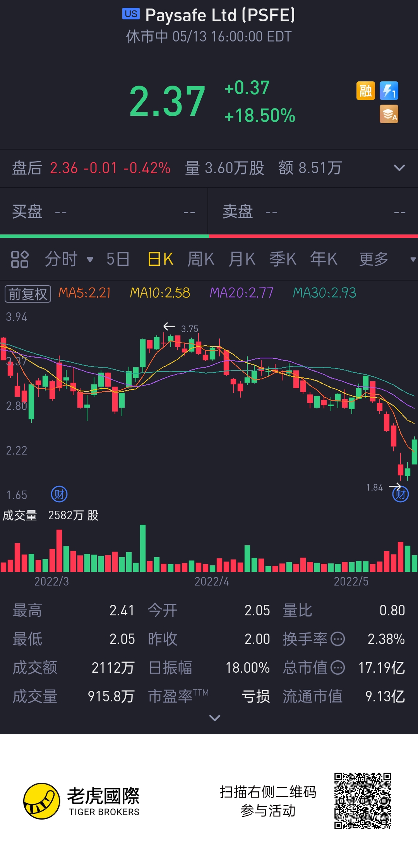Tap the 财 earnings marker near 2022/3
The width and height of the screenshot is (418, 868).
(x=59, y=494)
